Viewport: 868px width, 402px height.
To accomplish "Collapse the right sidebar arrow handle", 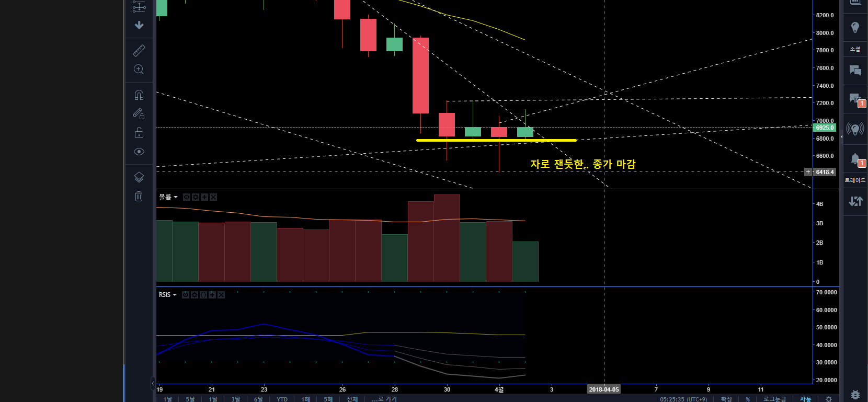I will pyautogui.click(x=841, y=136).
